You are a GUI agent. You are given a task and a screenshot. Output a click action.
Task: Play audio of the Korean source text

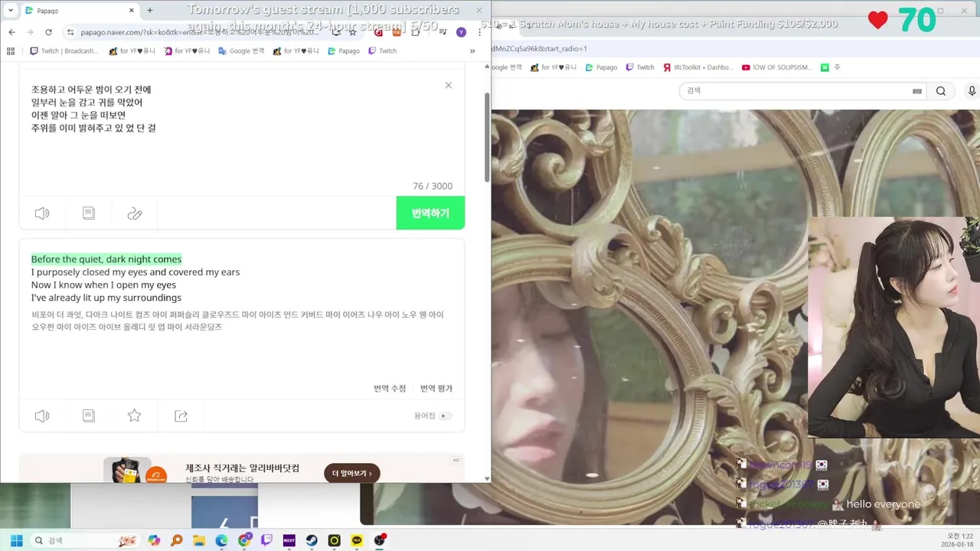click(42, 214)
